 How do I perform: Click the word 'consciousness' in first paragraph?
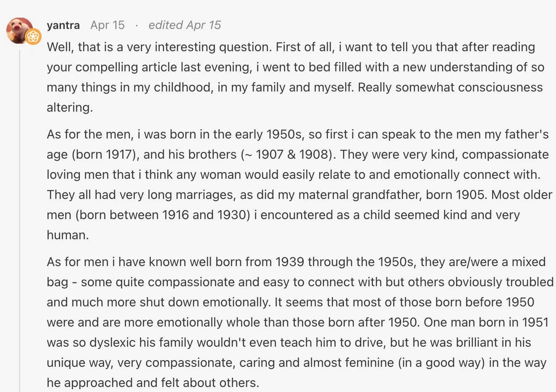tap(501, 87)
